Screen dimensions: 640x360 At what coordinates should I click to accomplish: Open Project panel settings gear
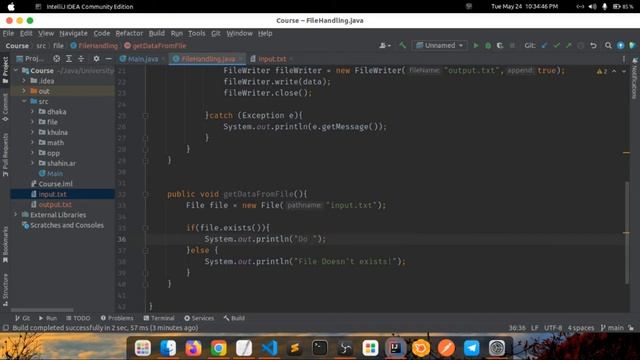[x=96, y=59]
